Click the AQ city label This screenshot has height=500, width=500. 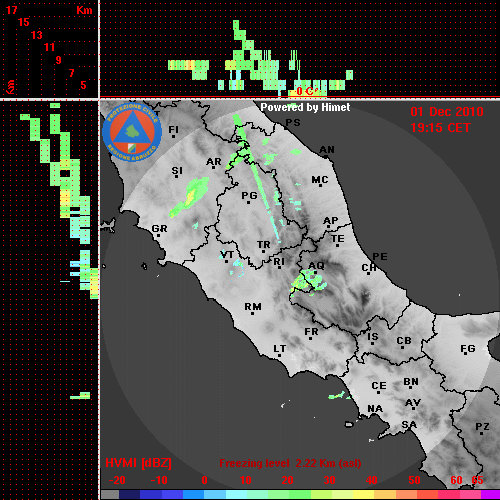(x=316, y=265)
